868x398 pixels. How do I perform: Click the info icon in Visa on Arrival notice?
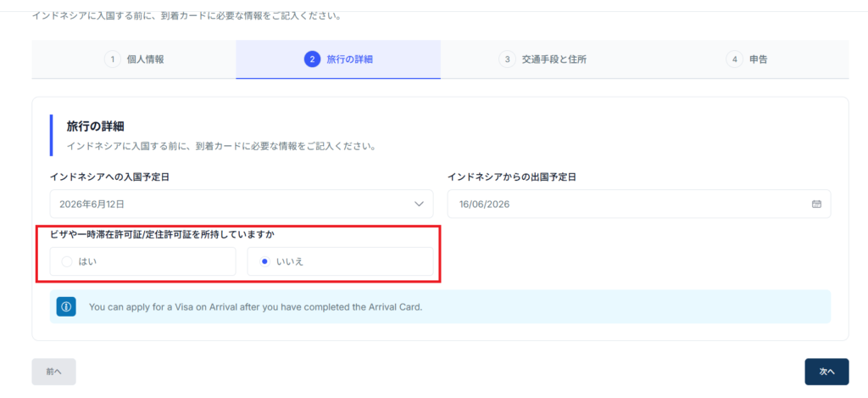66,306
